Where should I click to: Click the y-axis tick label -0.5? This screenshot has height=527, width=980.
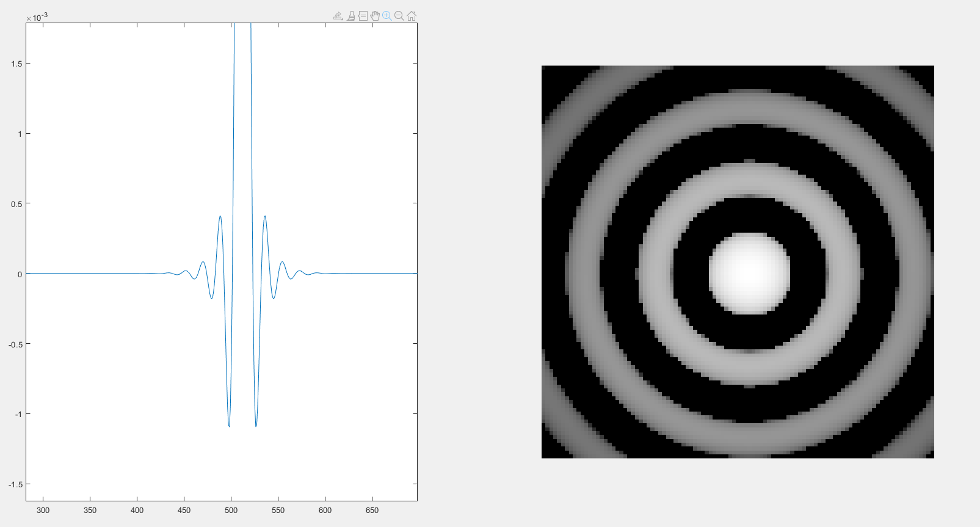point(16,344)
